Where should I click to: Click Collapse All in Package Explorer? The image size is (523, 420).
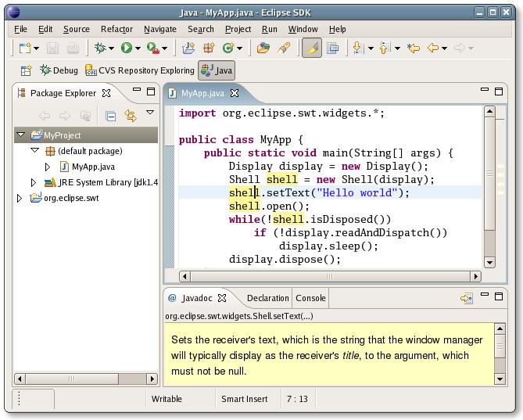(110, 116)
